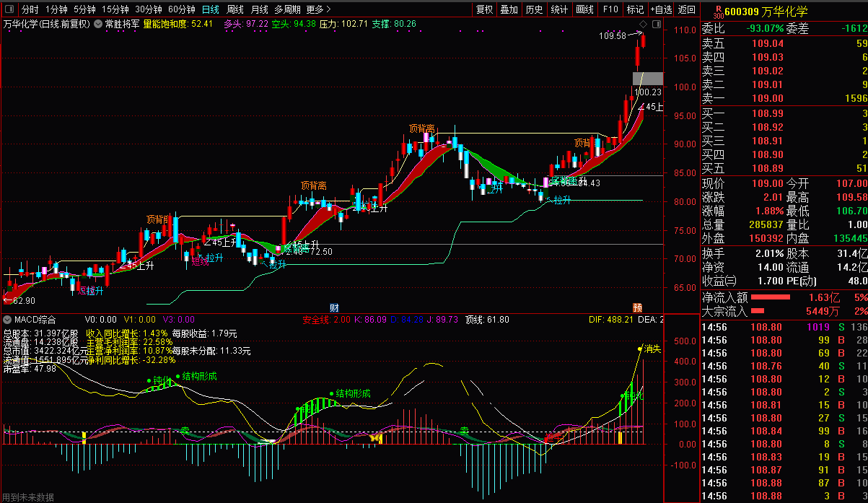Select the 买一 108.99 bid row
Screen dimensions: 868x503
[784, 113]
